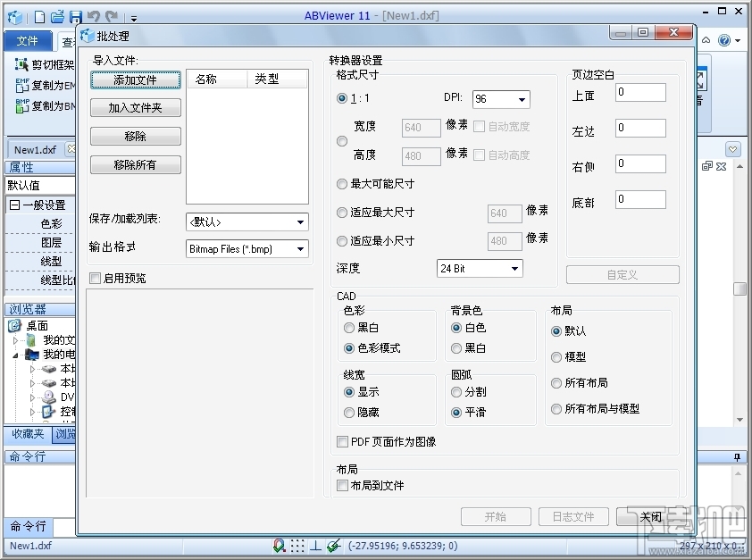Click the 添加文件 button
Screen dimensions: 752x560
(135, 79)
